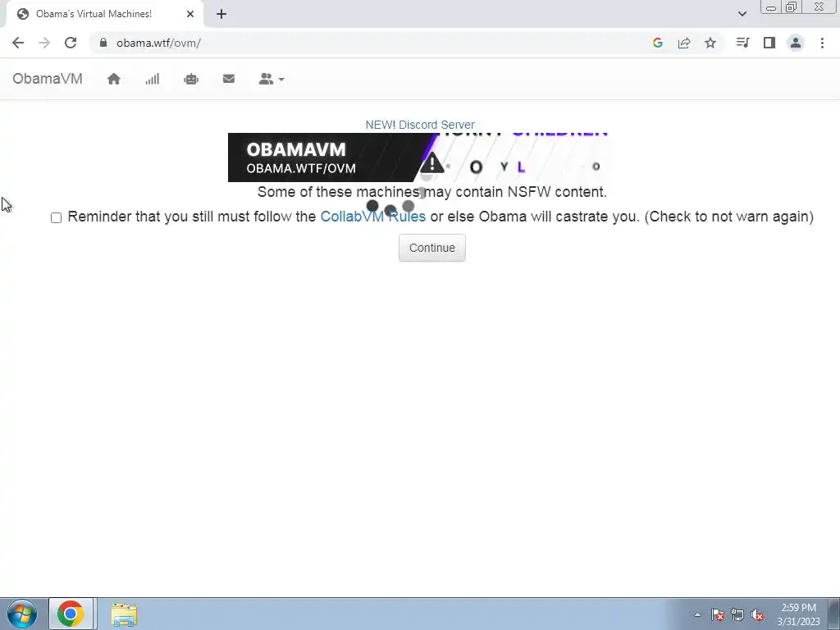Click the Chrome taskbar icon
The width and height of the screenshot is (840, 630).
click(71, 614)
